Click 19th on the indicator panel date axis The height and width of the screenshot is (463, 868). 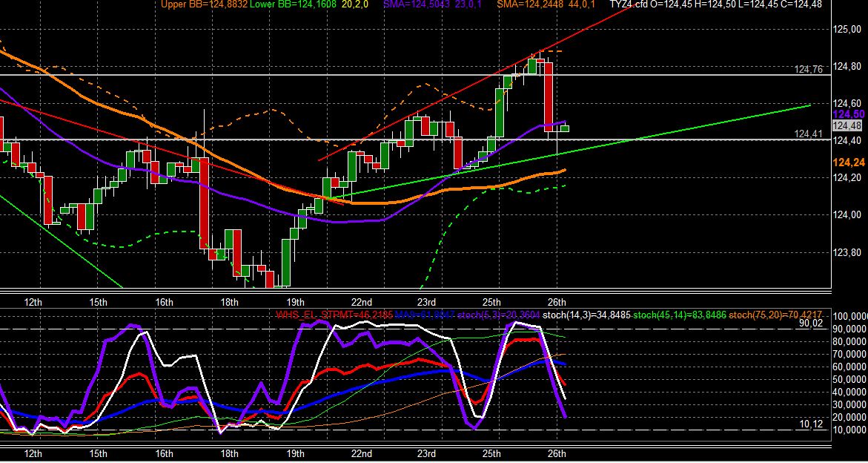(x=295, y=453)
